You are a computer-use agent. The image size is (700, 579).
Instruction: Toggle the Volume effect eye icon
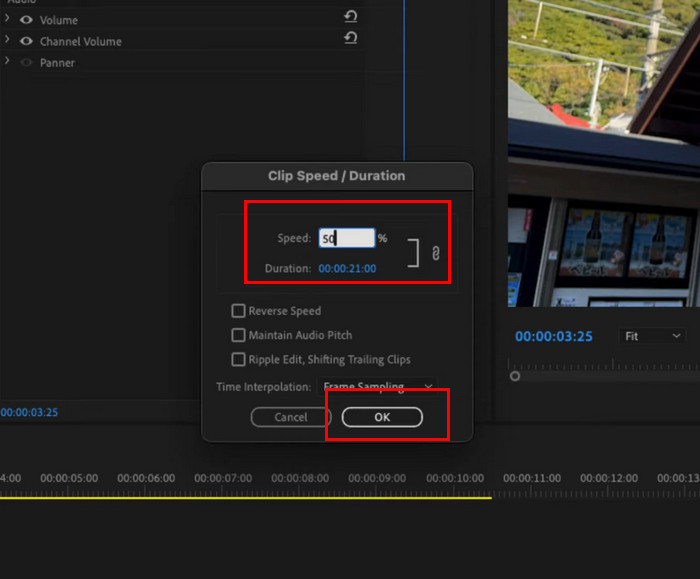click(26, 20)
